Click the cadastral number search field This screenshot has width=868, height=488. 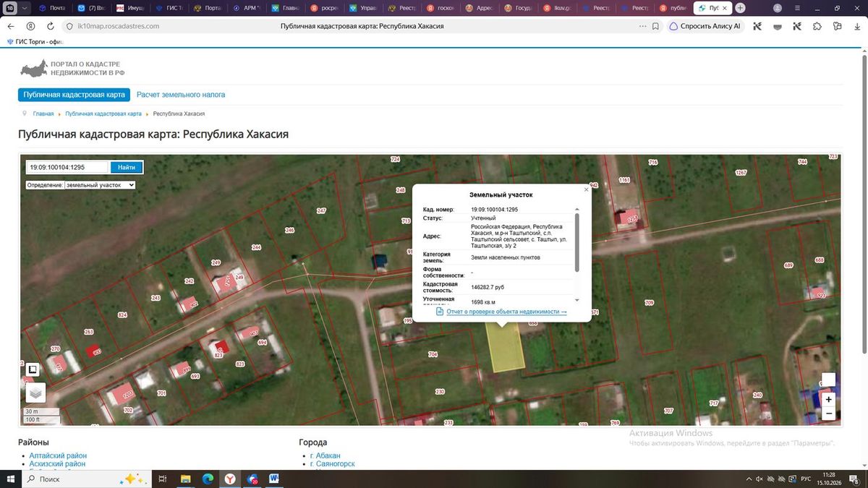[x=67, y=167]
